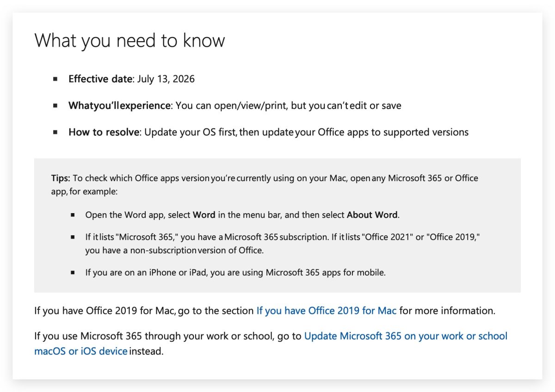Click the "July 13, 2026" date text
This screenshot has width=555, height=392.
[166, 79]
